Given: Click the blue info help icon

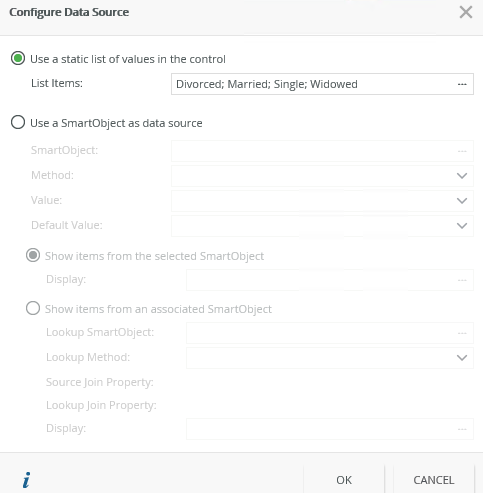Looking at the screenshot, I should [x=27, y=480].
